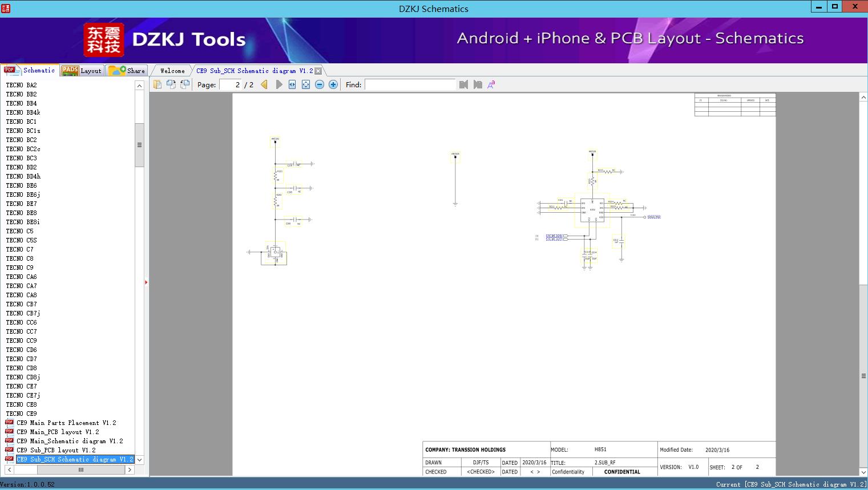Switch to the PADS Layout tab

82,70
